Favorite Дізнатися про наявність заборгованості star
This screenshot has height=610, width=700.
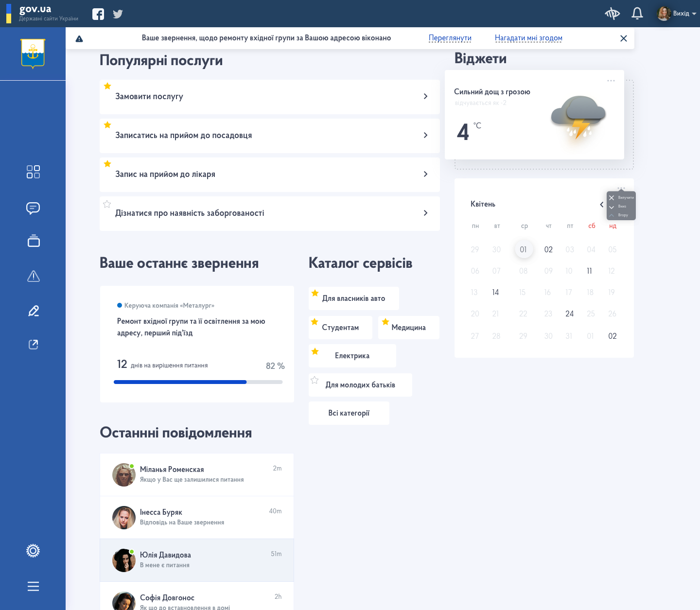(x=107, y=204)
